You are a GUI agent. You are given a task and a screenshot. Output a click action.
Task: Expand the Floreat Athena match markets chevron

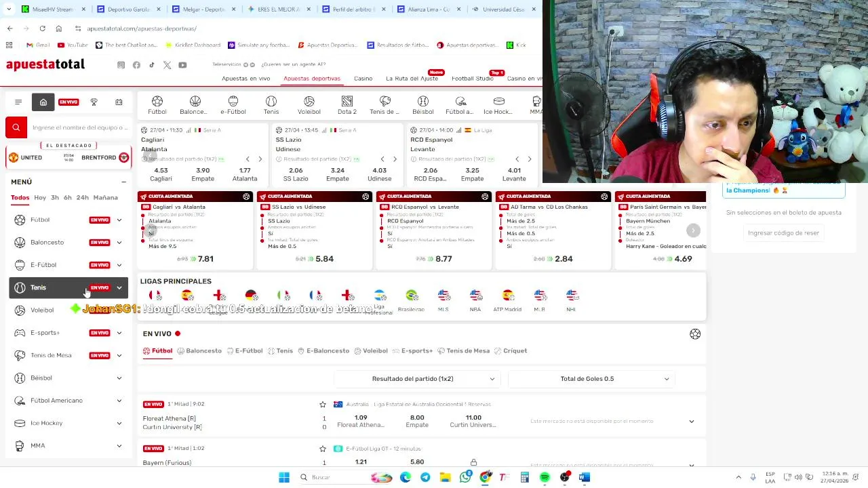(x=692, y=422)
